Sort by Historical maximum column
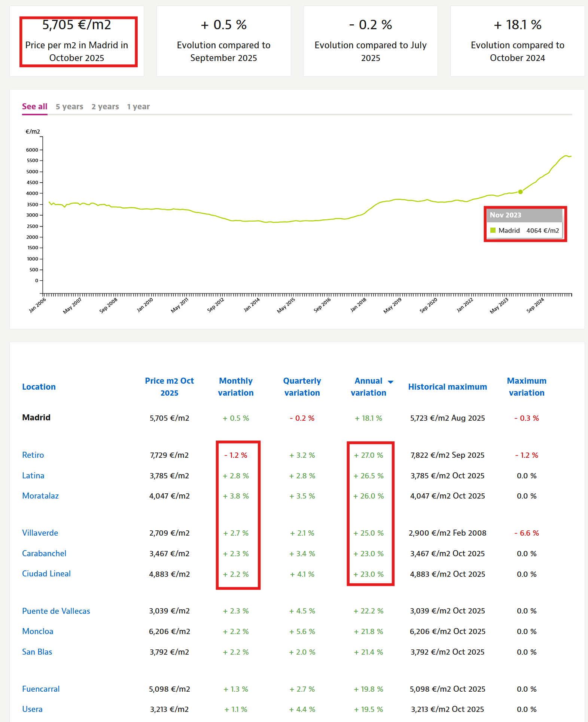Viewport: 588px width, 722px height. (x=447, y=387)
